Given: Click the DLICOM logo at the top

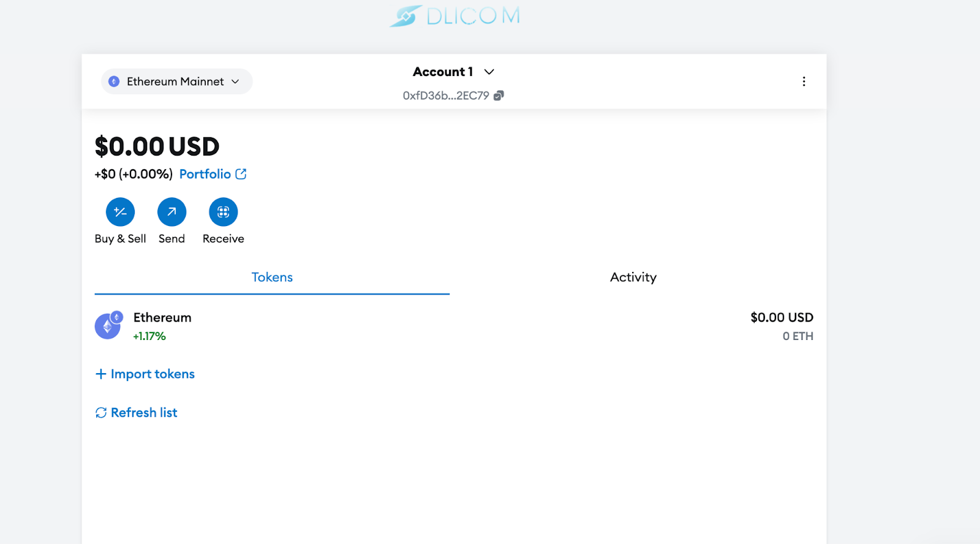Looking at the screenshot, I should pyautogui.click(x=454, y=16).
